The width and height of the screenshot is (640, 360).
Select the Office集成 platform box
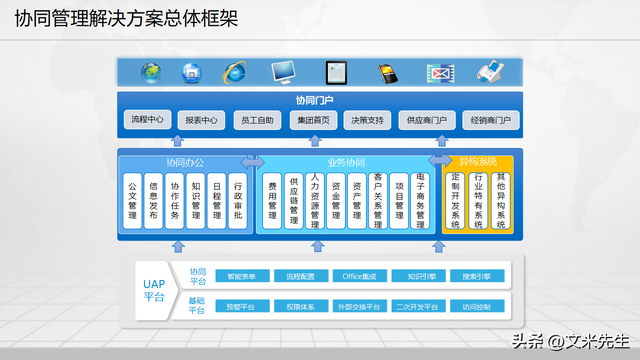[359, 276]
